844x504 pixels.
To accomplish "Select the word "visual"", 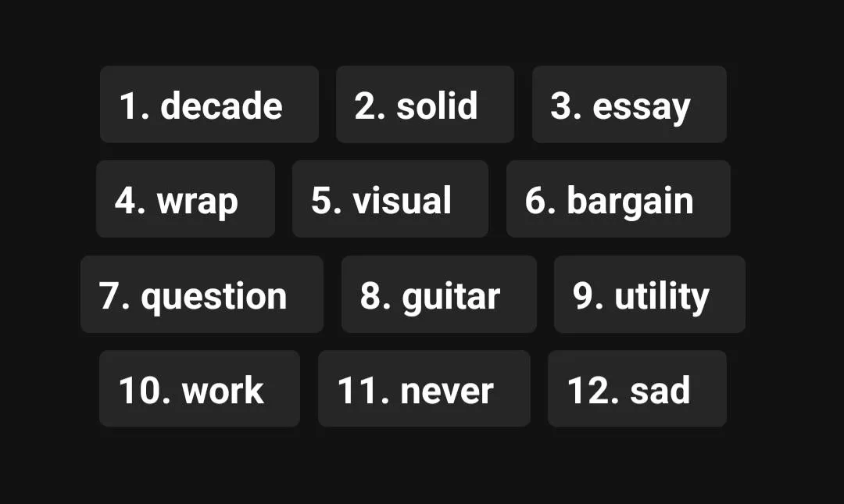I will click(390, 199).
